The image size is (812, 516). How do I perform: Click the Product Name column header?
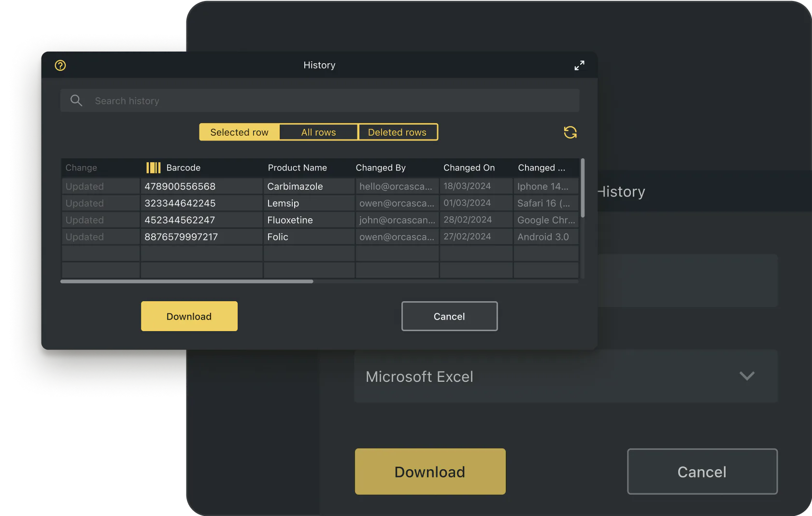click(298, 167)
